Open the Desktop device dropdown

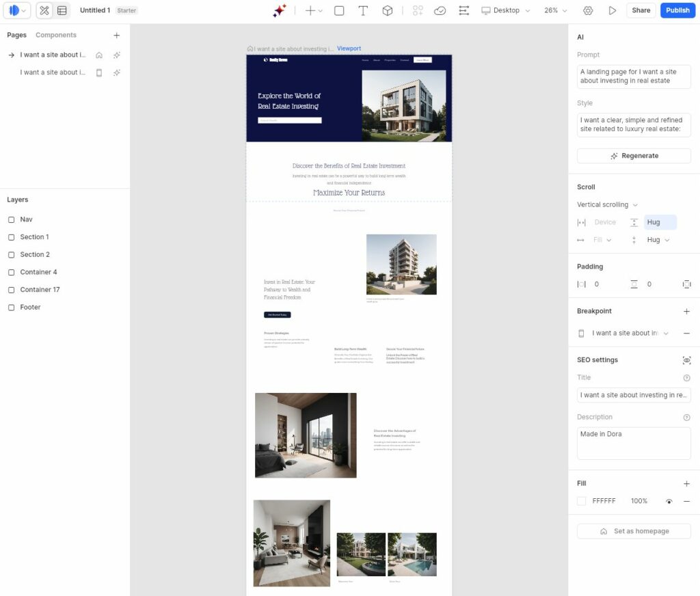pyautogui.click(x=506, y=10)
